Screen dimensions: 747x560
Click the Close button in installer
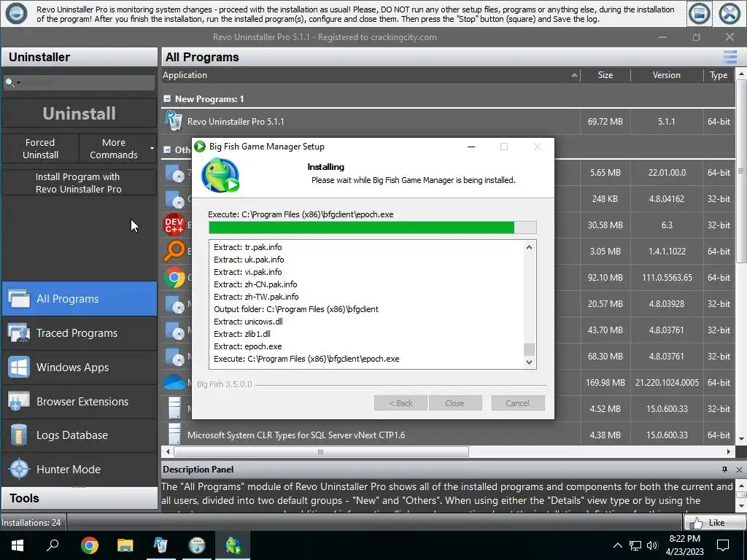pos(455,402)
